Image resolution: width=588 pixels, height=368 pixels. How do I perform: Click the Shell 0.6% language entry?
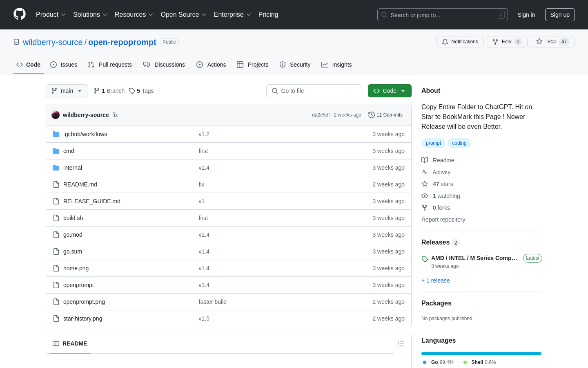point(479,362)
